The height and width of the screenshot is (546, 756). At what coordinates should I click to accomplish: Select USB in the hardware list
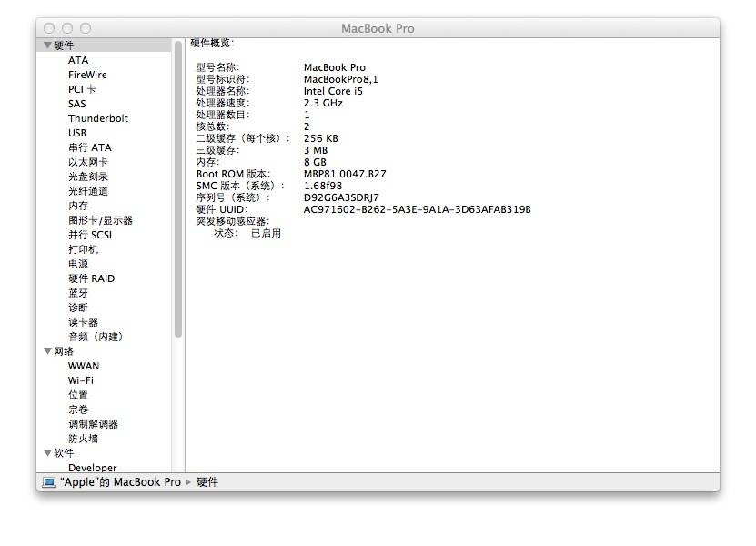(77, 133)
